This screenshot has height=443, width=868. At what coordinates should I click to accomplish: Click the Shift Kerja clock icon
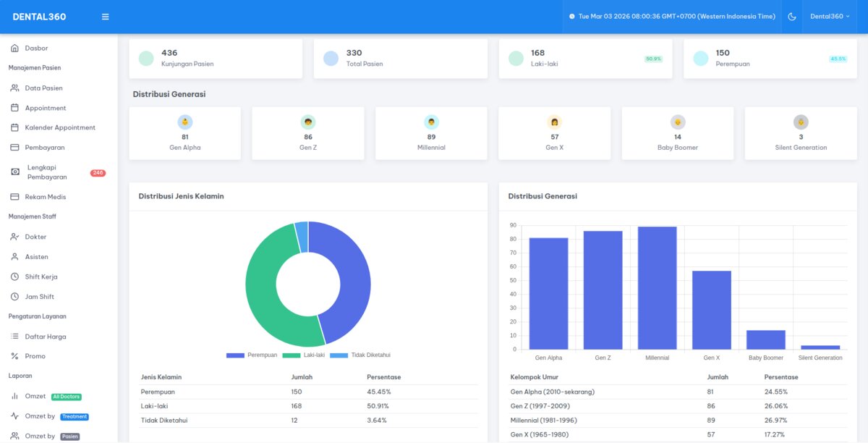[x=14, y=277]
